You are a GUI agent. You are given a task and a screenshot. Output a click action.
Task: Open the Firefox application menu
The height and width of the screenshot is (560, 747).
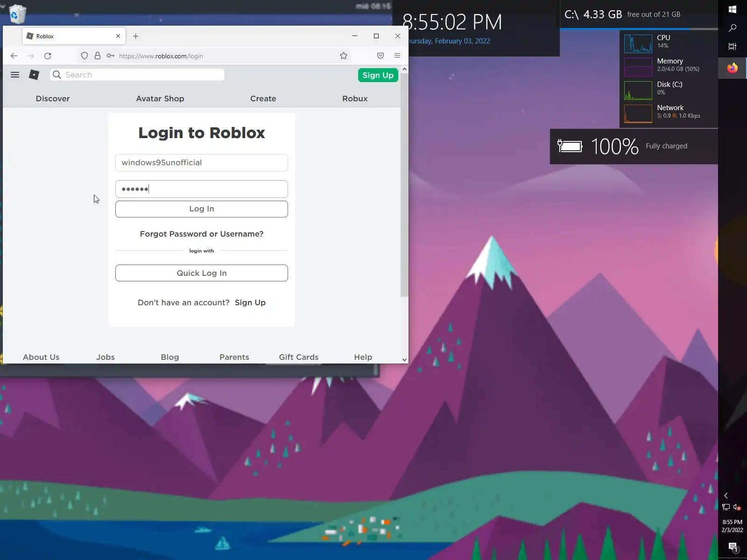(397, 56)
